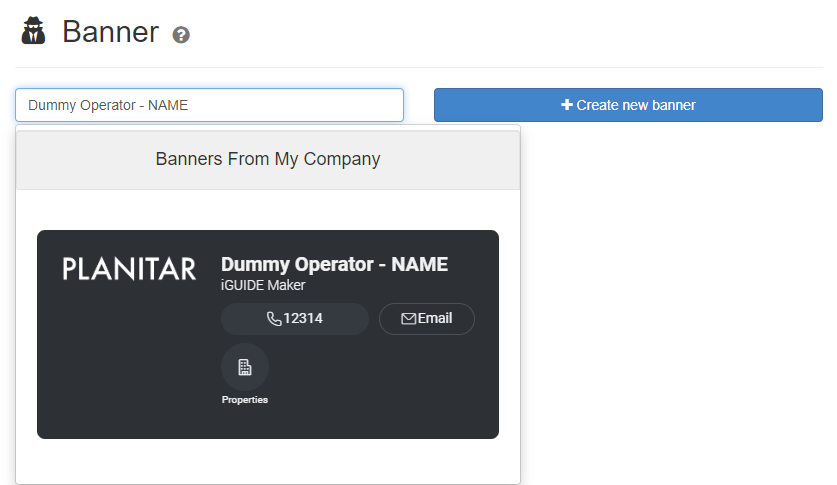Click the spy agent icon next to Banner
Image resolution: width=837 pixels, height=485 pixels.
coord(34,30)
